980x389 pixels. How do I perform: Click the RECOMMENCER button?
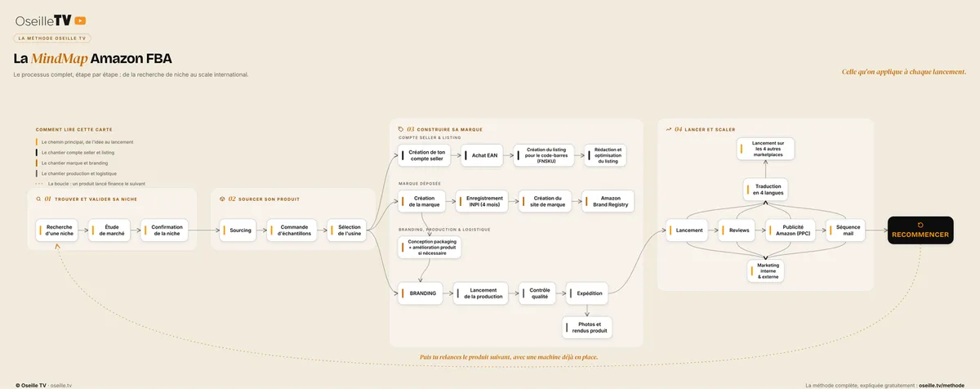(920, 230)
